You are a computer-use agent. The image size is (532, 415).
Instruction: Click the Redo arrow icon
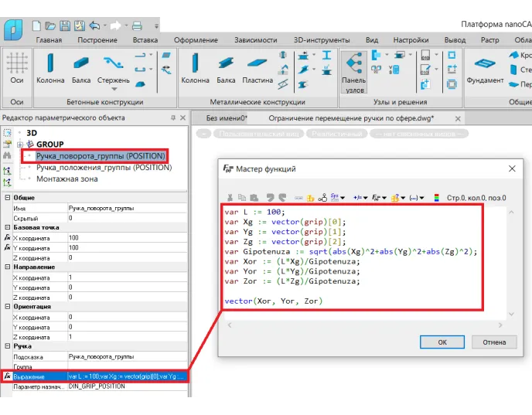pos(116,26)
